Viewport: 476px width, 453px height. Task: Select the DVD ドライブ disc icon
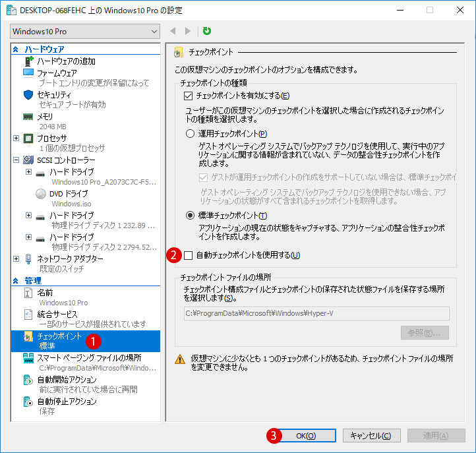tap(41, 193)
